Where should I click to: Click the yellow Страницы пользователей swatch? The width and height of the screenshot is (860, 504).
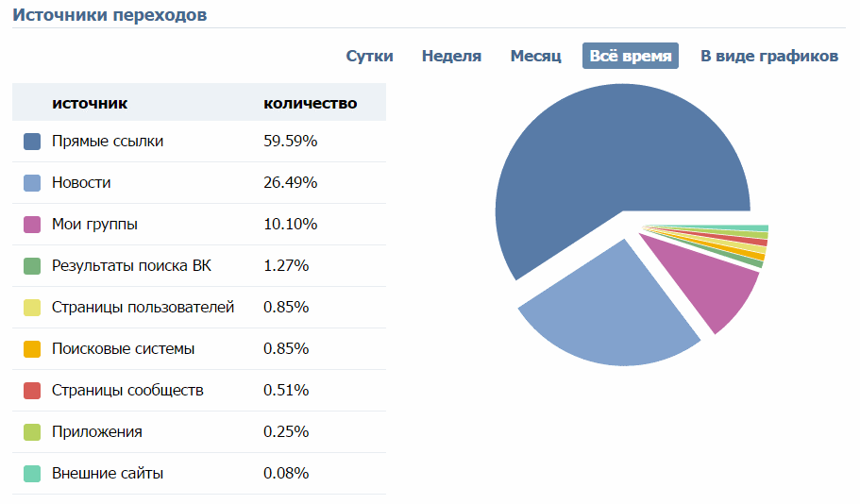click(x=32, y=308)
